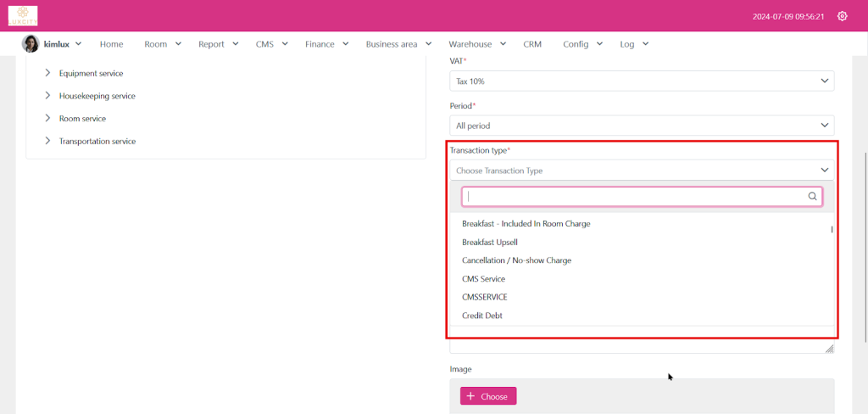Select Breakfast Upsell transaction type
Screen dimensions: 868x414
click(x=490, y=243)
